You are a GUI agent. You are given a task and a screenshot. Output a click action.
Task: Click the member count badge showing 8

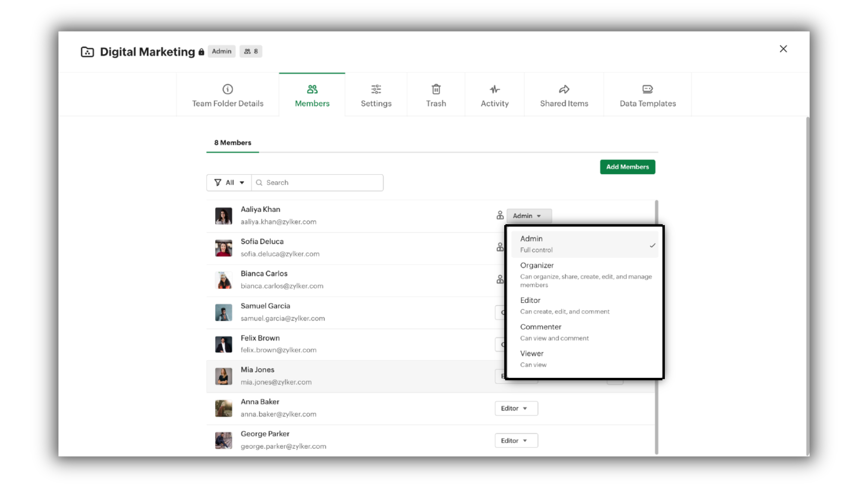[251, 51]
